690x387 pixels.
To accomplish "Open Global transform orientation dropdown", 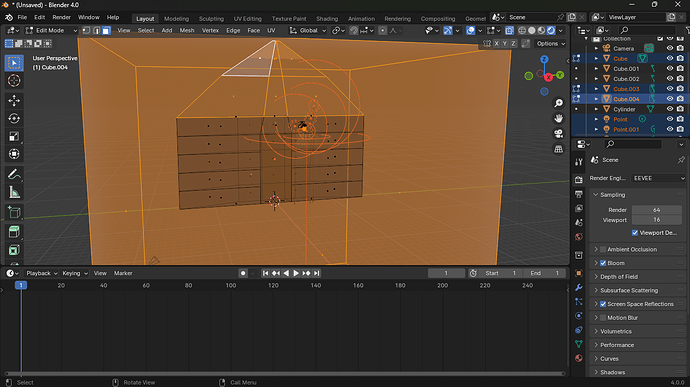I will coord(308,30).
